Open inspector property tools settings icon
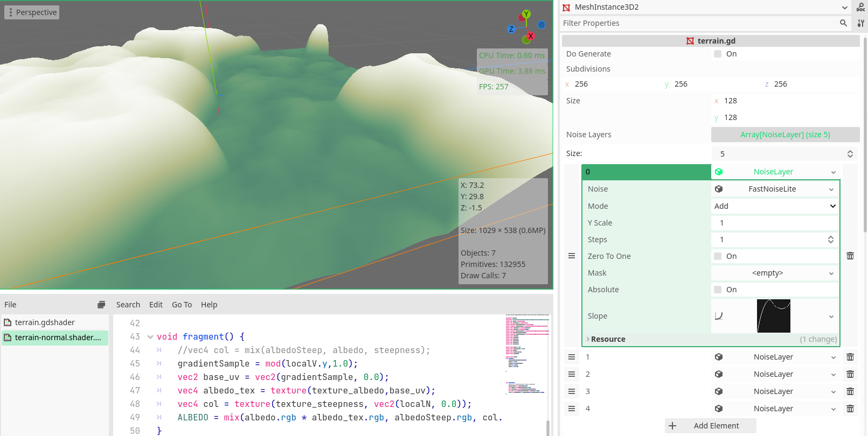Viewport: 868px width, 436px height. (861, 23)
